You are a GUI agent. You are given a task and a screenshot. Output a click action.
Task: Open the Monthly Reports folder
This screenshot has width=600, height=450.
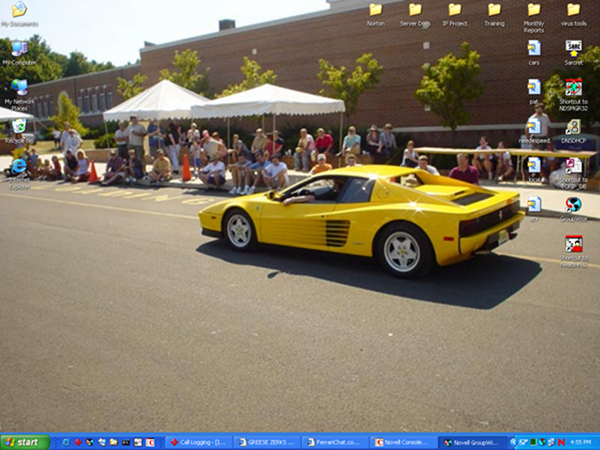pos(534,18)
